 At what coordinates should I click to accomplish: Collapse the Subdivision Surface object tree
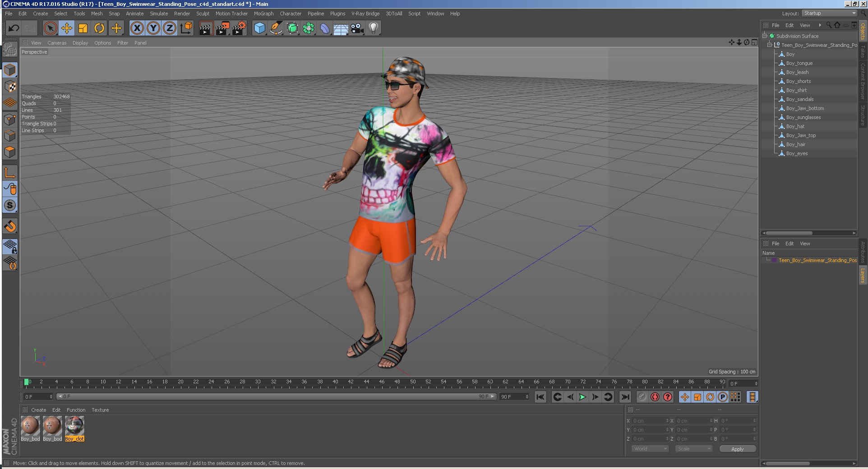[765, 36]
